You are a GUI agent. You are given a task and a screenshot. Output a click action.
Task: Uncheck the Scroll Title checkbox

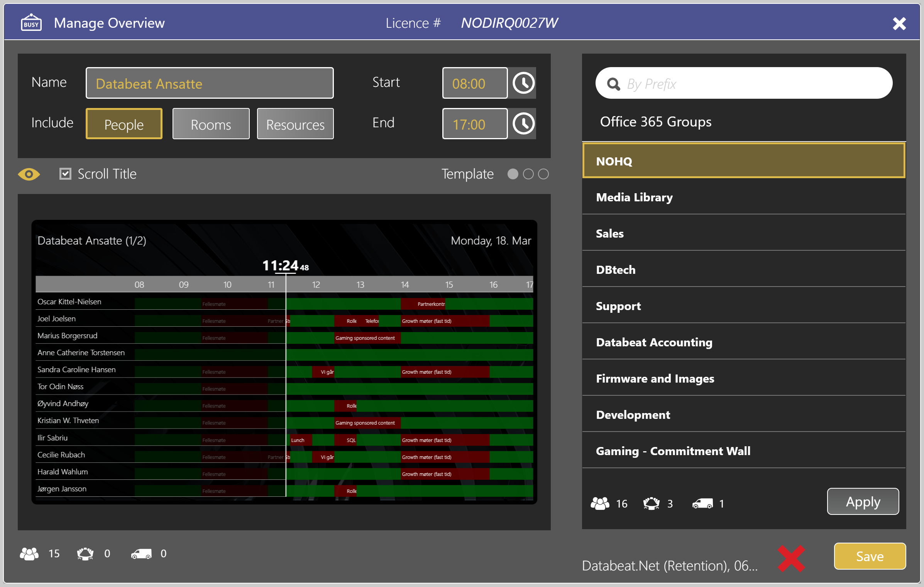[x=65, y=174]
